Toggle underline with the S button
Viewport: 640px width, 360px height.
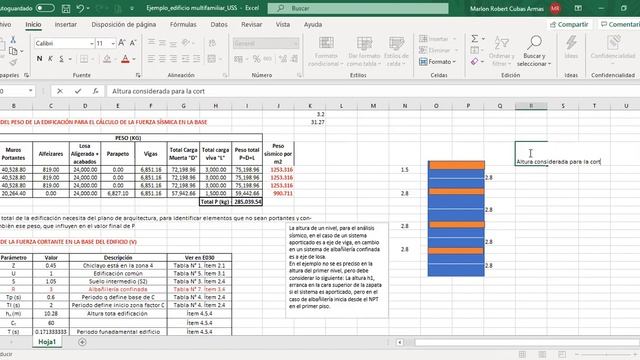click(x=61, y=59)
